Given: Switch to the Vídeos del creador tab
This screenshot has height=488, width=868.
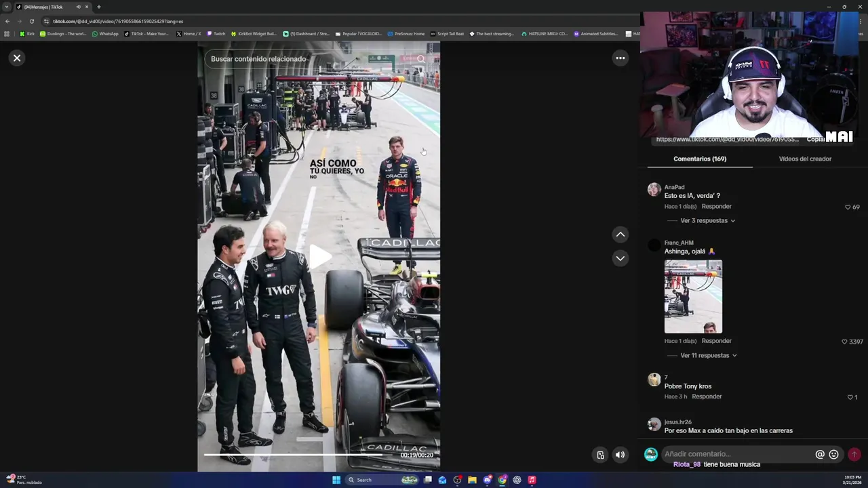Looking at the screenshot, I should [x=805, y=159].
